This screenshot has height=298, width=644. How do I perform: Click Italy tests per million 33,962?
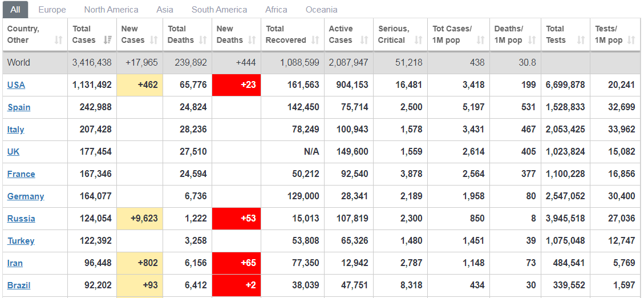click(621, 130)
